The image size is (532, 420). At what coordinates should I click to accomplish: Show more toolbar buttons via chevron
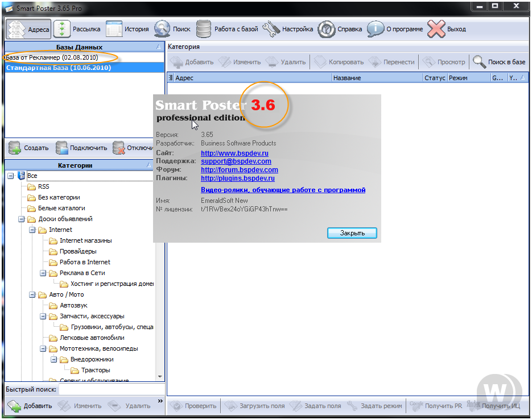click(x=160, y=401)
